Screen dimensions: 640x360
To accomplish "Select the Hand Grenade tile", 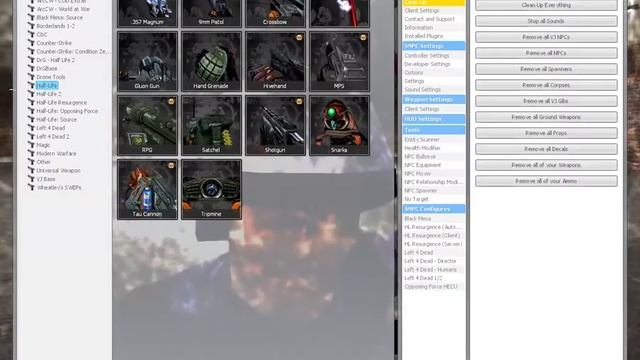I will pos(211,61).
